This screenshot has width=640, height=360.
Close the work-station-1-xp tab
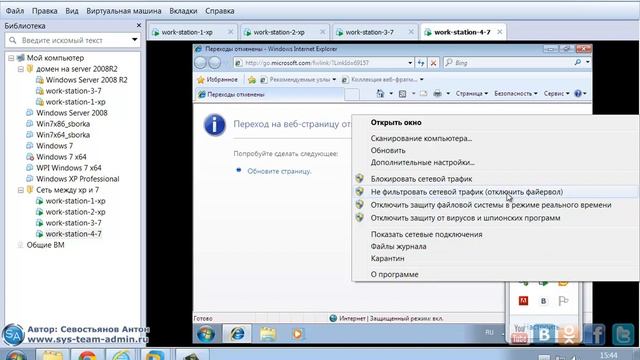tap(231, 32)
